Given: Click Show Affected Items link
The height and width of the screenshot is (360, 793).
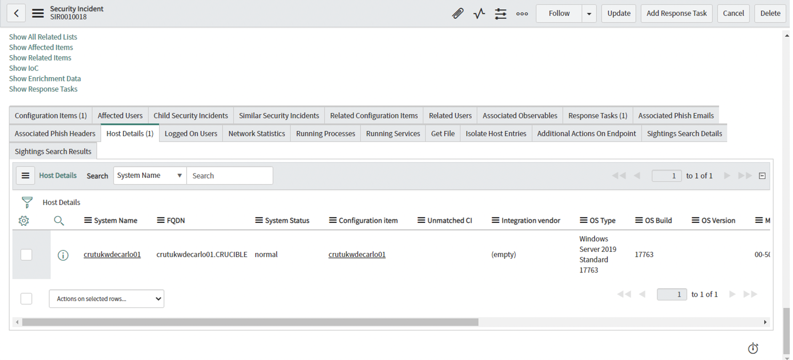Looking at the screenshot, I should (41, 48).
